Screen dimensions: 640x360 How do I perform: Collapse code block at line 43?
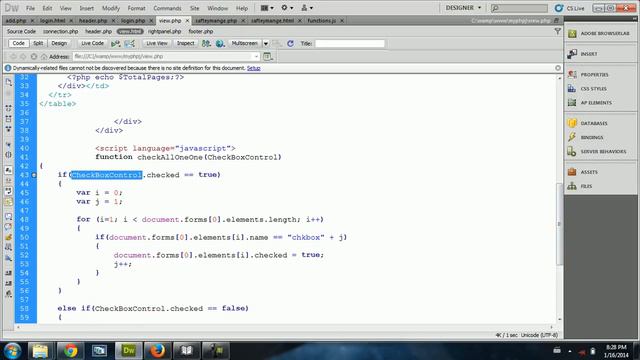point(34,175)
